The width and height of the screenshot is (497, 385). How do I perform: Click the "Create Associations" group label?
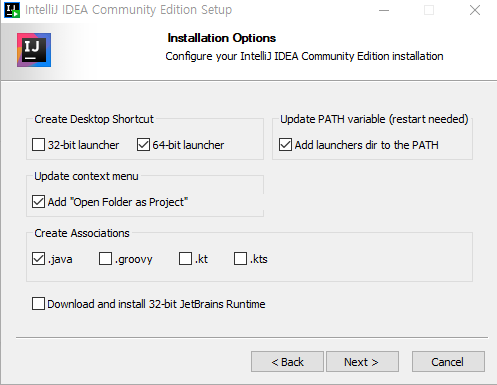(x=82, y=233)
